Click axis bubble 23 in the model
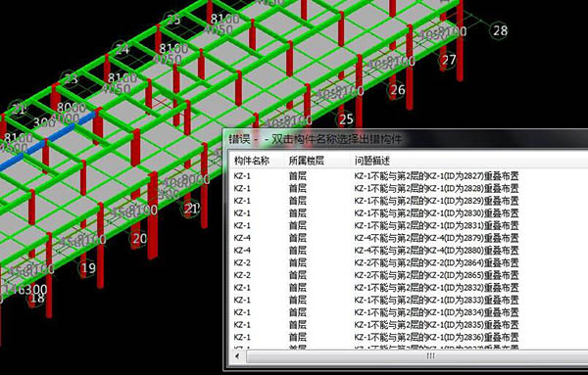 [x=70, y=79]
